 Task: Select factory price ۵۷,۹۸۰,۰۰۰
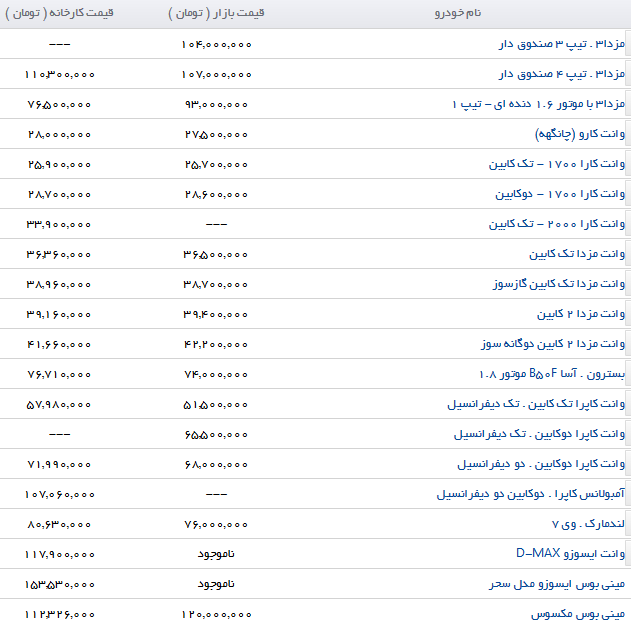click(x=59, y=404)
